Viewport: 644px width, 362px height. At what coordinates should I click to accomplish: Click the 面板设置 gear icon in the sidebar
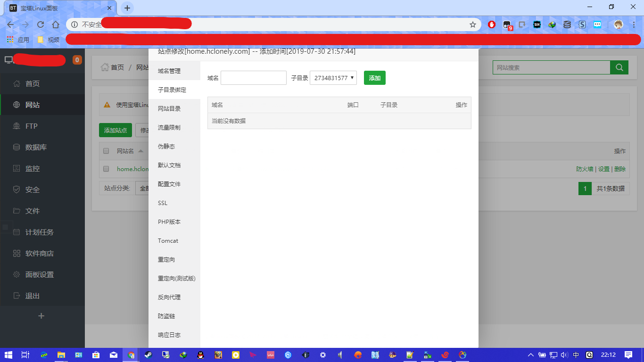point(17,275)
